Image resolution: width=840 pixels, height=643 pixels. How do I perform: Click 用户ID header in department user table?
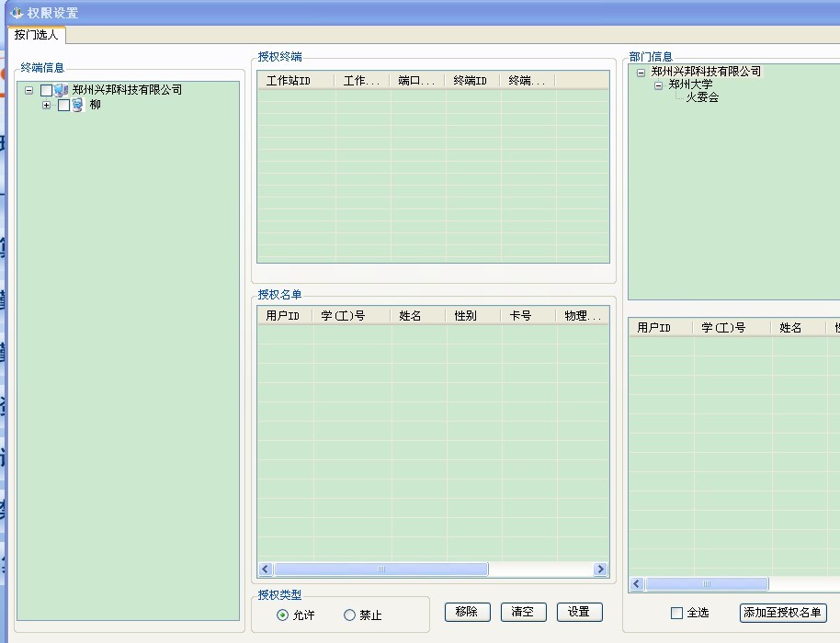click(661, 328)
